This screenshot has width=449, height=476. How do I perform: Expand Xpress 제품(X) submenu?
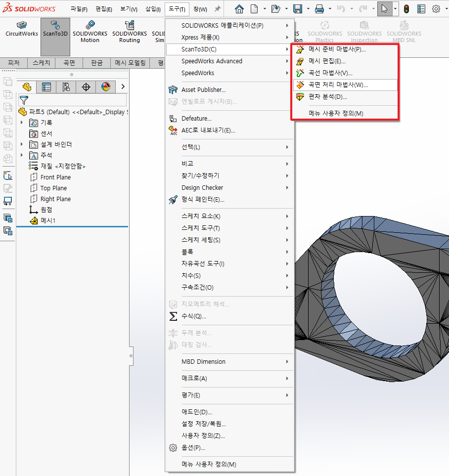point(229,38)
